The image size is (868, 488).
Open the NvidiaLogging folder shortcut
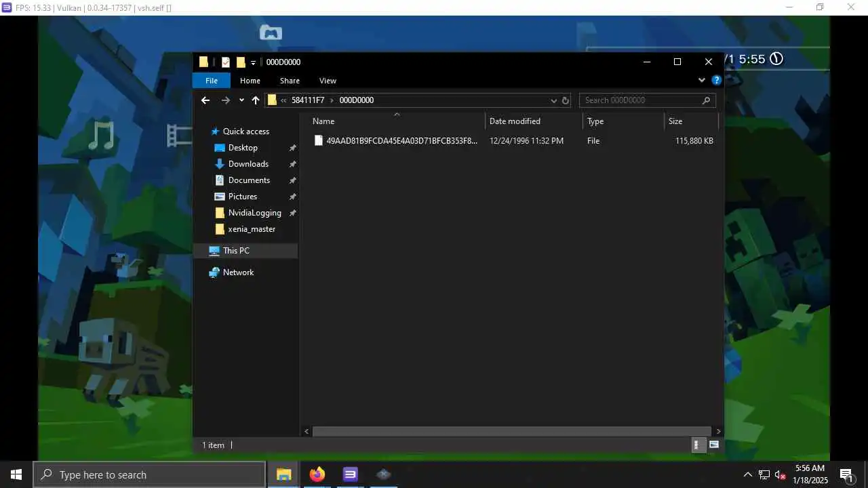(x=254, y=213)
